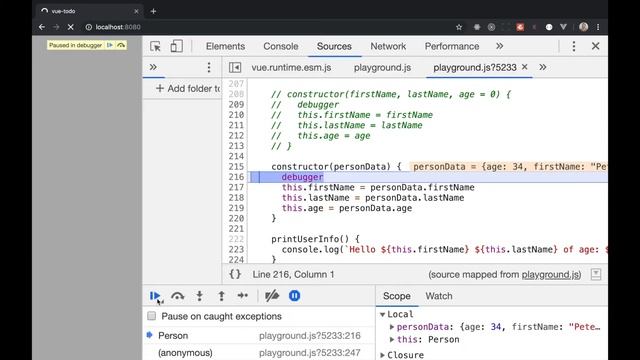
Task: Expand the Closure scope section
Action: [x=382, y=355]
